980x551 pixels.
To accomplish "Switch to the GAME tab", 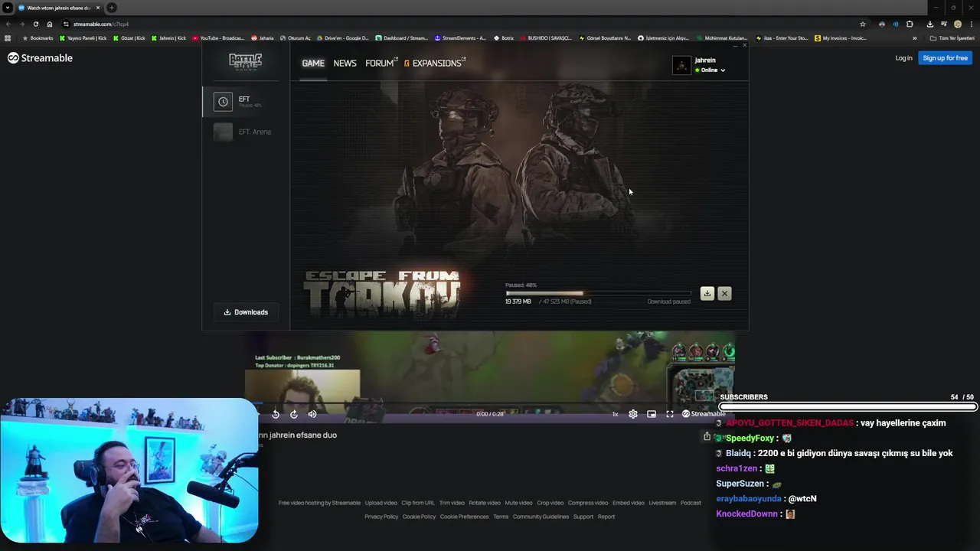I will 313,64.
